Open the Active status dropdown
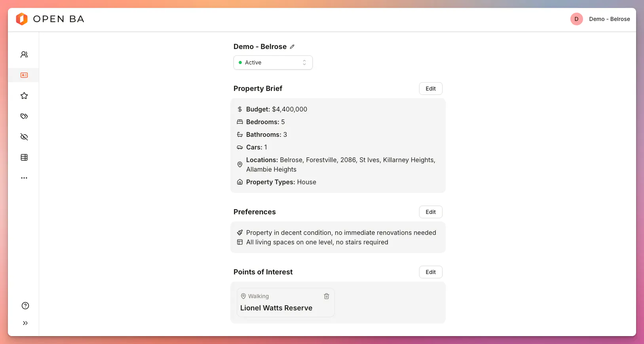The image size is (644, 344). pos(273,62)
